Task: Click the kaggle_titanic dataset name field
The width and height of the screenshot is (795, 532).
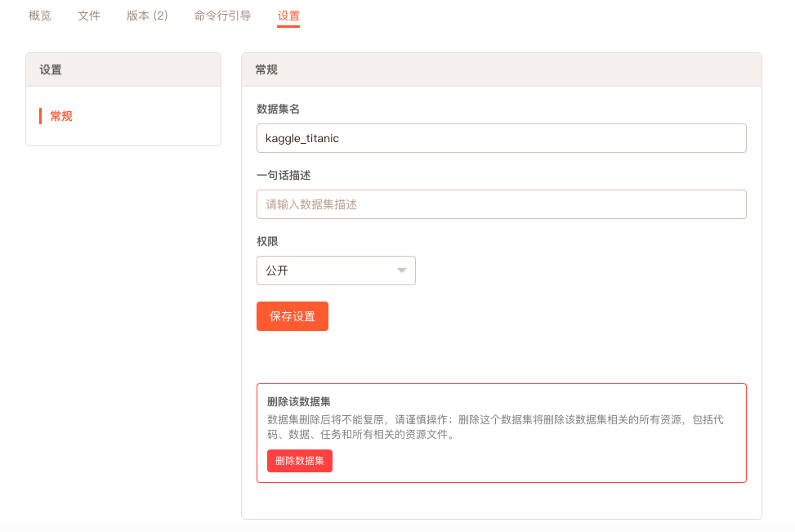Action: [501, 138]
